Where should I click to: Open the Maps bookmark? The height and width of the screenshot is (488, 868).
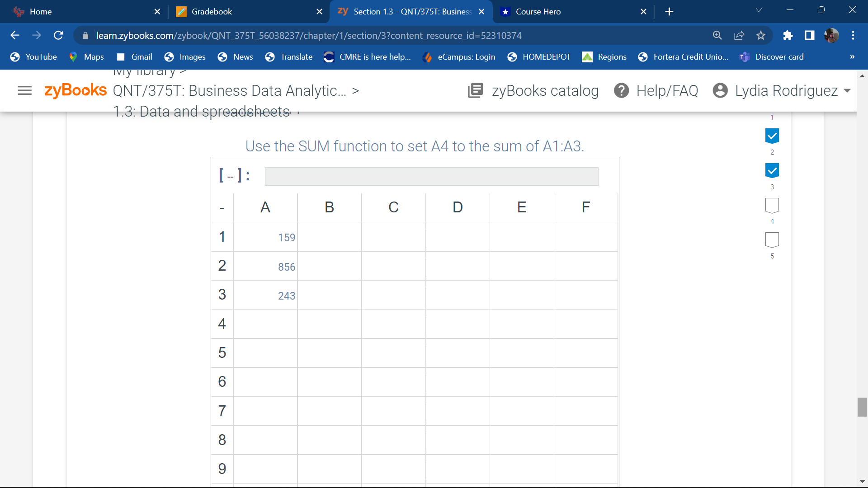(86, 57)
